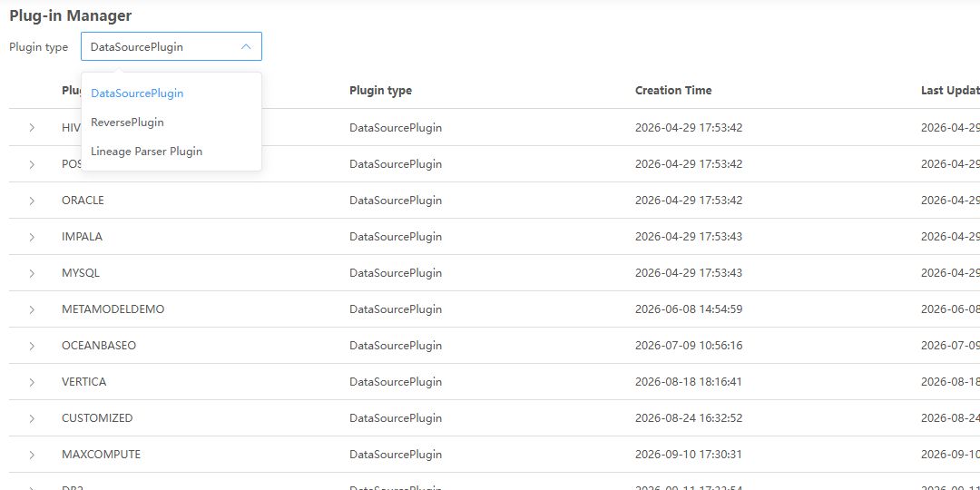Click the MAXCOMPUTE plugin name
Image resolution: width=980 pixels, height=490 pixels.
point(102,455)
